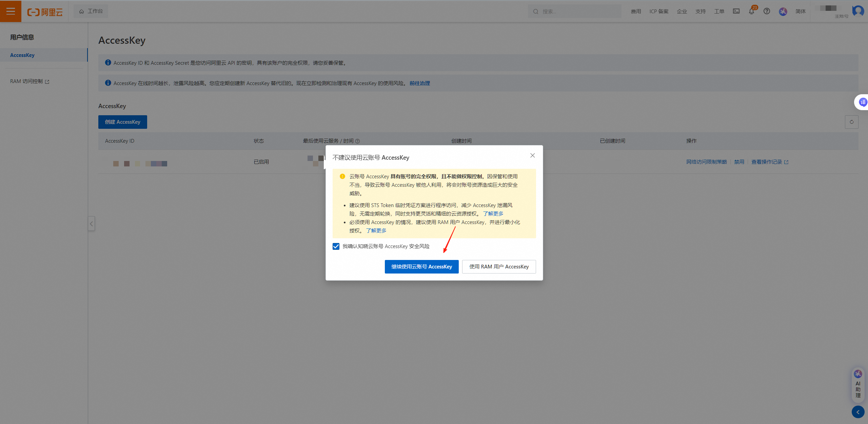Open the Cloud Shell terminal icon
Viewport: 868px width, 424px height.
[736, 11]
